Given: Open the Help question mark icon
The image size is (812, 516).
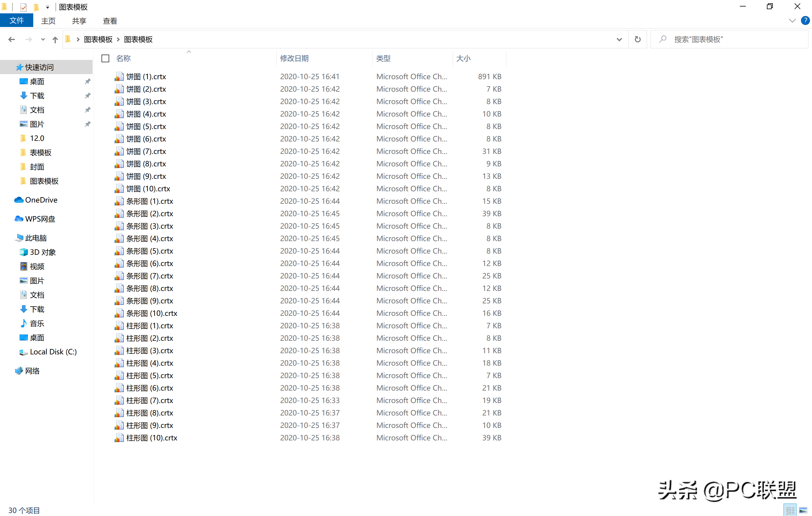Looking at the screenshot, I should click(x=805, y=20).
